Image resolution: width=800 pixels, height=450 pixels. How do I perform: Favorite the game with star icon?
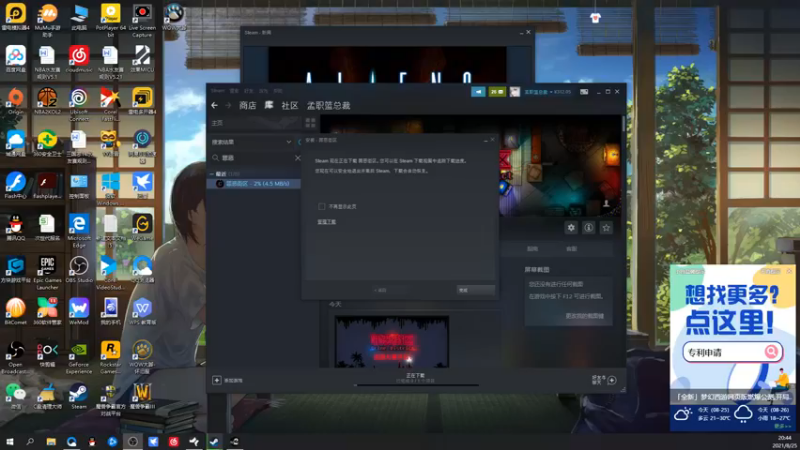[x=606, y=228]
